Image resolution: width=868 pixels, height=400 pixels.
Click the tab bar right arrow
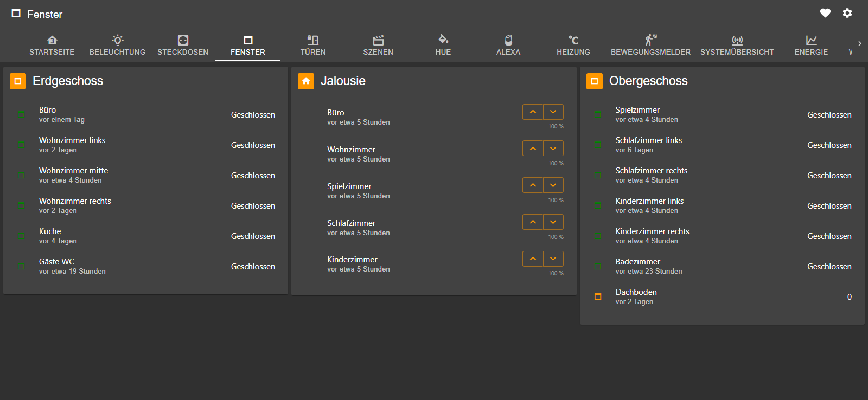point(859,43)
